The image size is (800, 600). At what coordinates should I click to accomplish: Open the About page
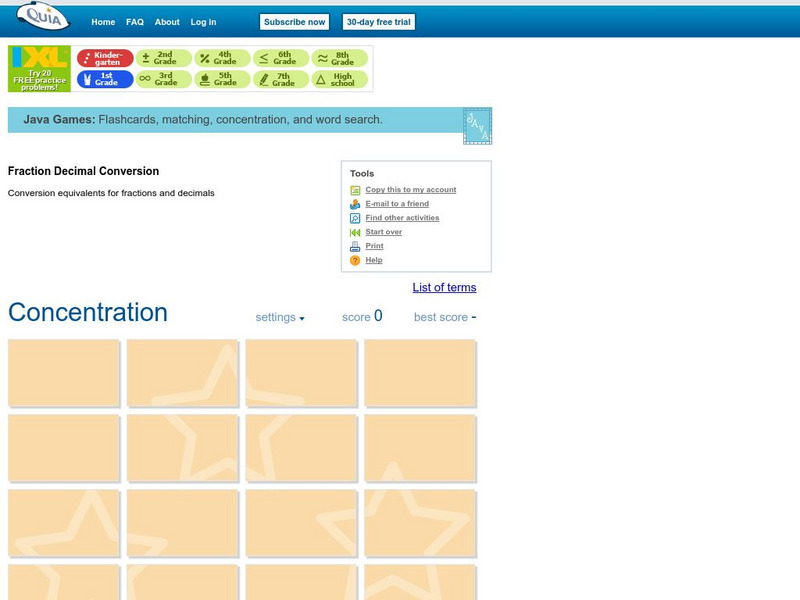(167, 22)
